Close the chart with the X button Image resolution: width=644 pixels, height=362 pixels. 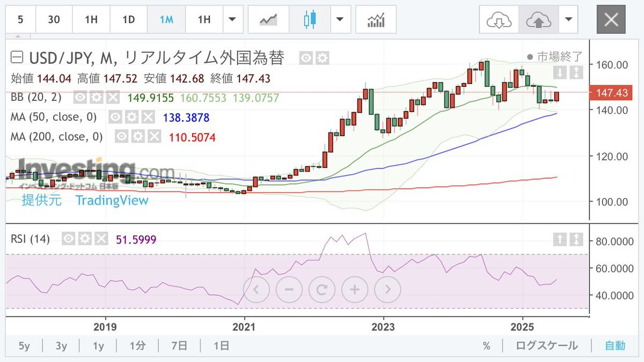(611, 20)
